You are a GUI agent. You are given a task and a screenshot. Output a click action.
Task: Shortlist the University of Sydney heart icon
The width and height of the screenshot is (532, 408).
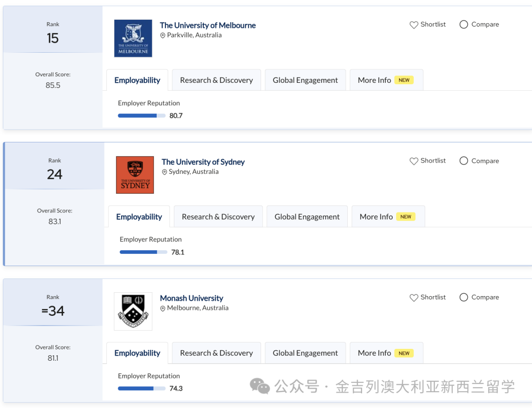click(x=414, y=161)
